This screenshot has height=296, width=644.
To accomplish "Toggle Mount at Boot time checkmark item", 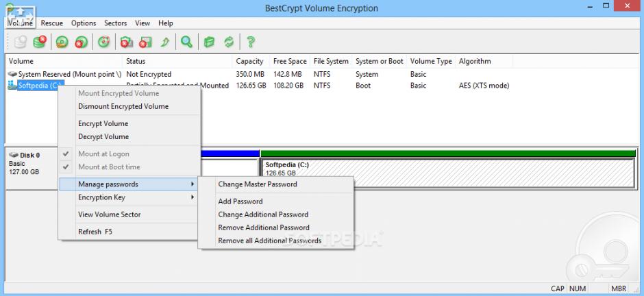I will point(129,167).
